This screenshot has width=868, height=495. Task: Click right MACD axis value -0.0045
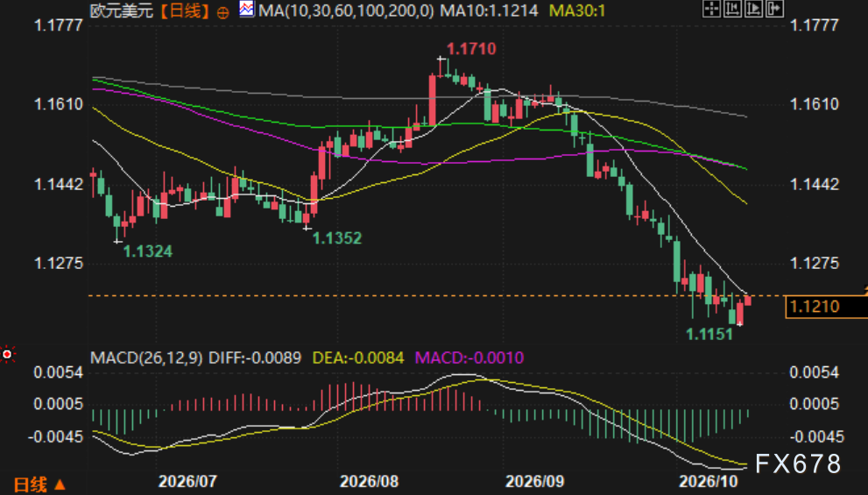(x=816, y=437)
